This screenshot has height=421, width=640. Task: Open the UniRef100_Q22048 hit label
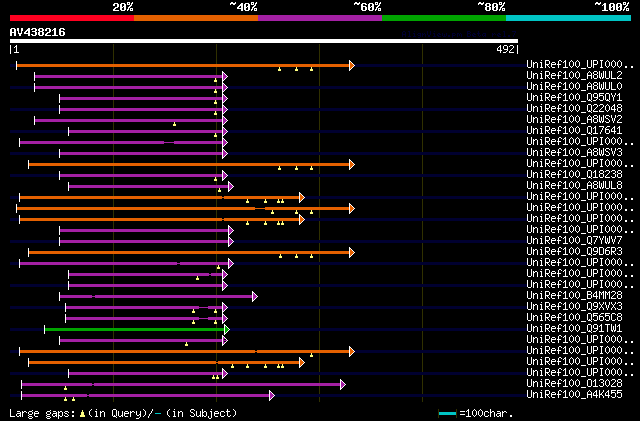click(574, 109)
